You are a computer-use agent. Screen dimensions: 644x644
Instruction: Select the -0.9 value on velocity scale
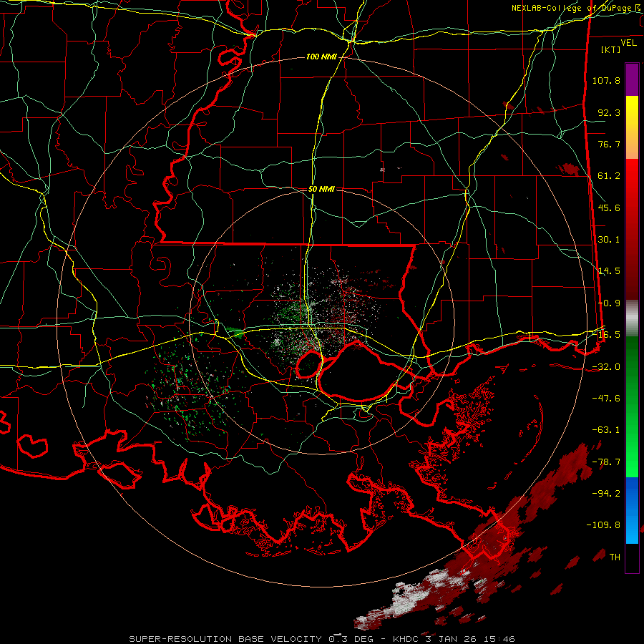click(609, 303)
